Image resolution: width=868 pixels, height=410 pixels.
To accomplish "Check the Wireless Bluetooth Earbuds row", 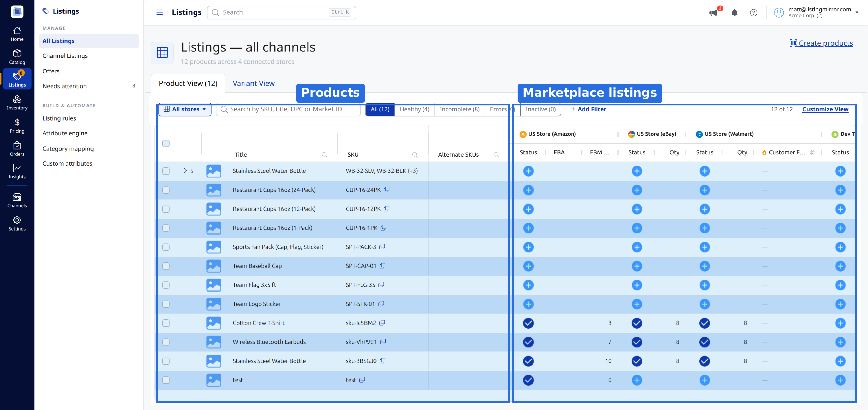I will tap(166, 342).
